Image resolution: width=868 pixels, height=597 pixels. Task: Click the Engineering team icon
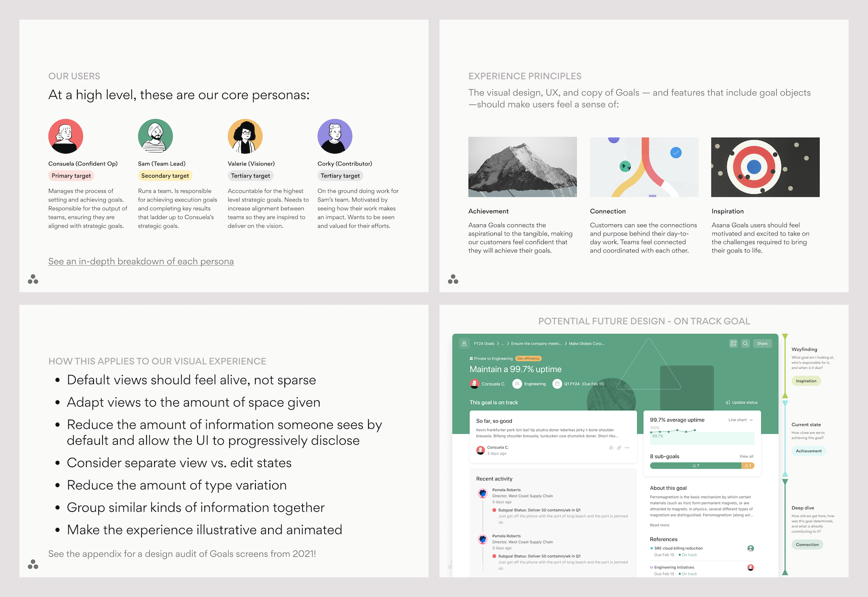tap(517, 384)
